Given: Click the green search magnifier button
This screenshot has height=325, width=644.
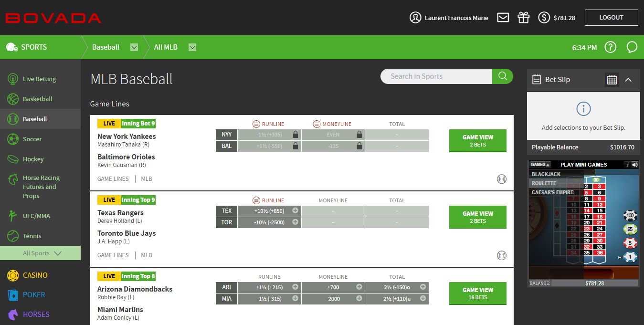Looking at the screenshot, I should point(502,76).
